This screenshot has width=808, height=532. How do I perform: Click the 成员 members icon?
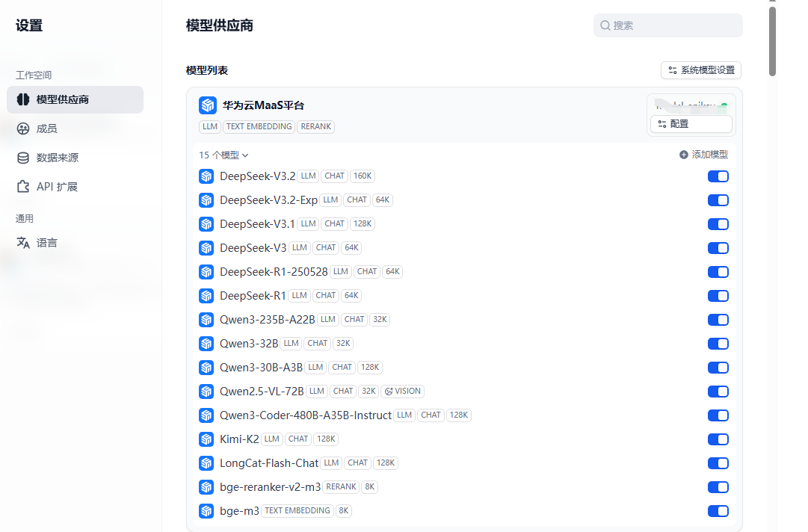tap(23, 129)
